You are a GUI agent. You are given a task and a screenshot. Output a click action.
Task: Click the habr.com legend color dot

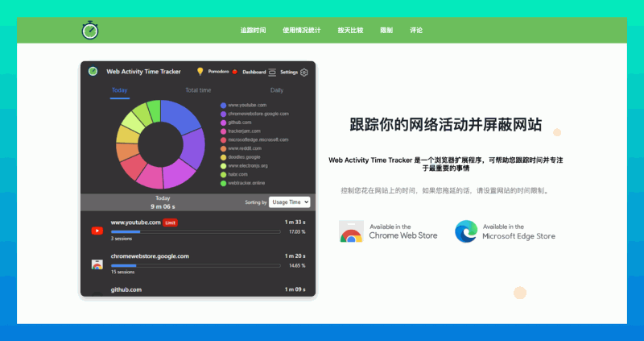coord(224,174)
